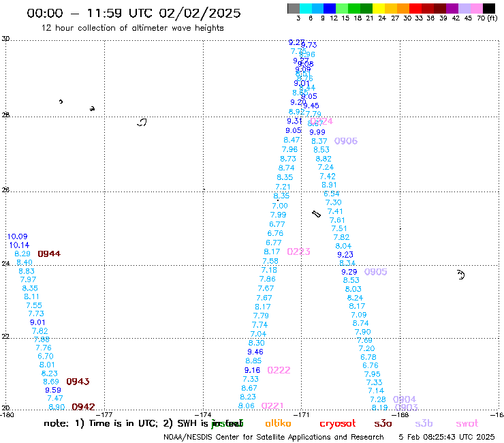504x443 pixels.
Task: Click the wave height value 9.29
Action: (x=349, y=272)
